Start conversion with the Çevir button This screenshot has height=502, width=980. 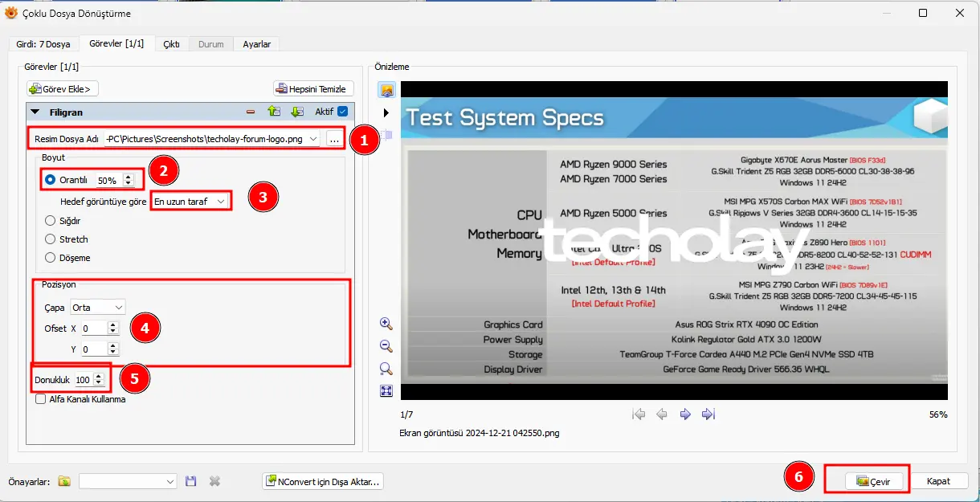click(874, 481)
